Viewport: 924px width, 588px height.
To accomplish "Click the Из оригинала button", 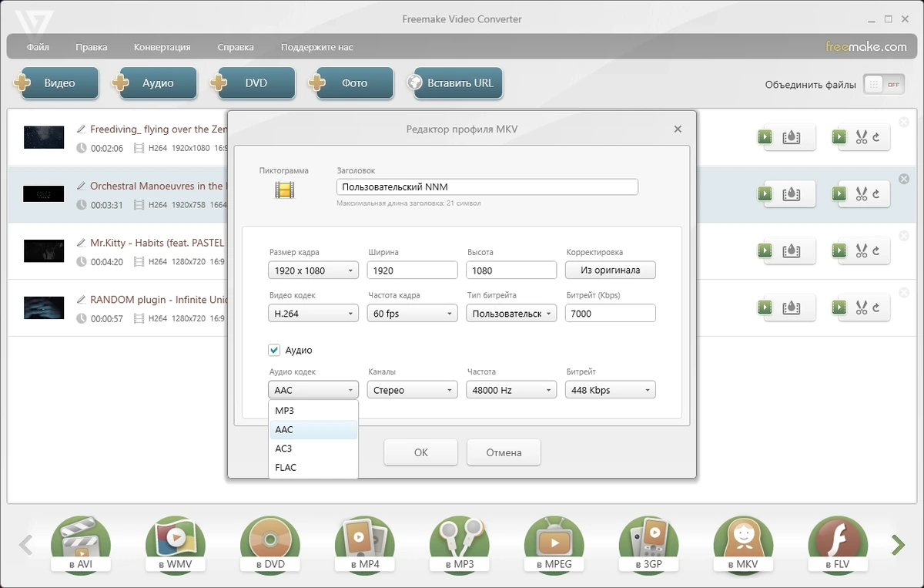I will click(x=611, y=270).
